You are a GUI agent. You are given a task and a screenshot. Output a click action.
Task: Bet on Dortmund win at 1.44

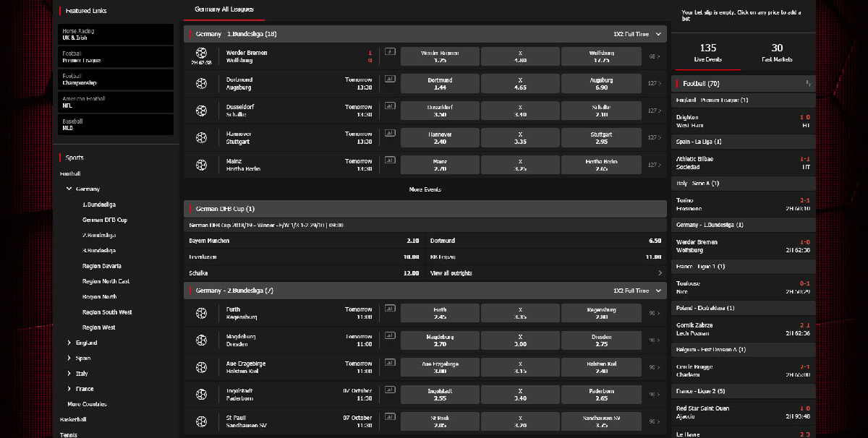pos(440,84)
